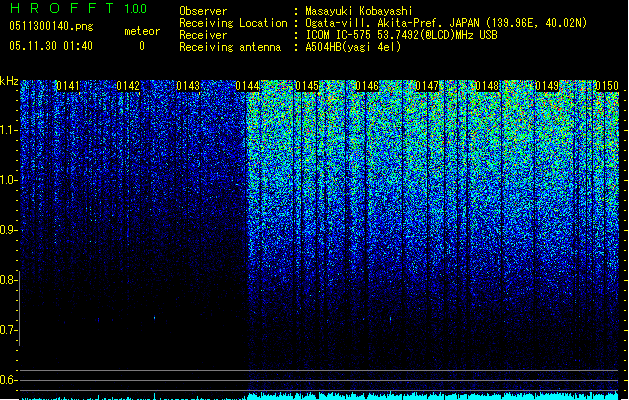Image resolution: width=629 pixels, height=400 pixels.
Task: Click the HROFFT 1.0.0 title text
Action: point(78,8)
